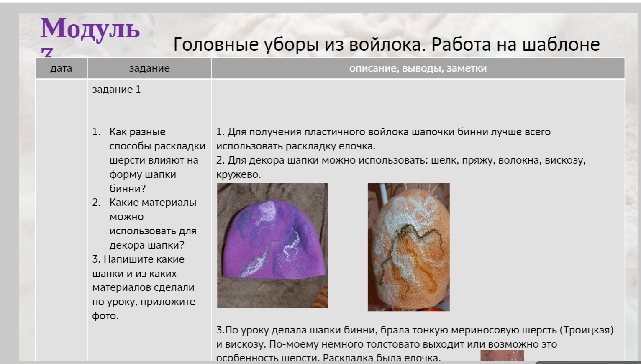The height and width of the screenshot is (364, 641).
Task: Click the 'задание' column header
Action: (x=149, y=68)
